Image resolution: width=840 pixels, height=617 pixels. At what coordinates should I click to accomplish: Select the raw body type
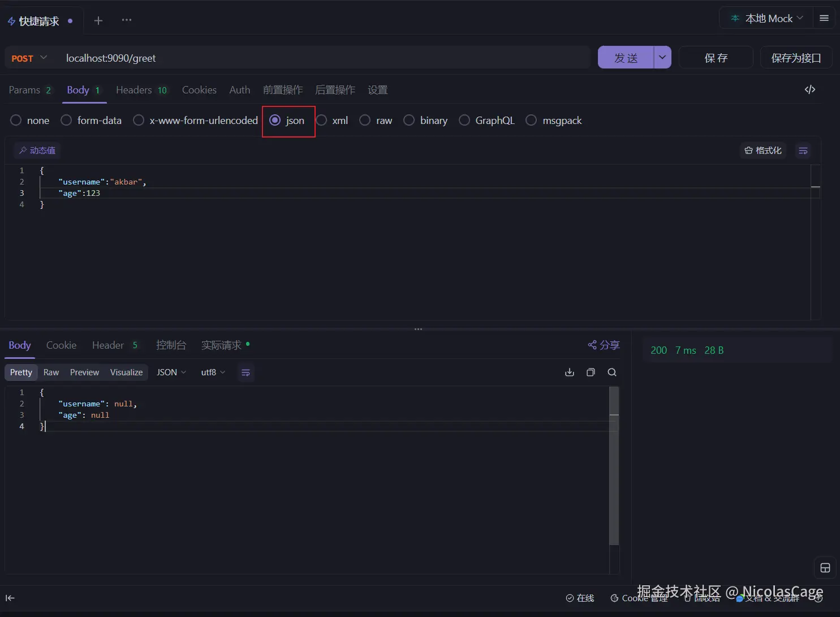click(376, 121)
